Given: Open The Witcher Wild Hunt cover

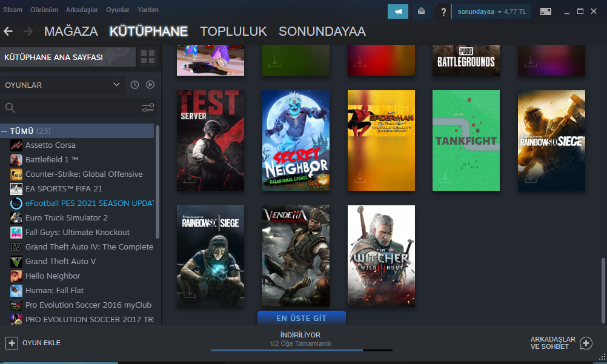Looking at the screenshot, I should 381,256.
